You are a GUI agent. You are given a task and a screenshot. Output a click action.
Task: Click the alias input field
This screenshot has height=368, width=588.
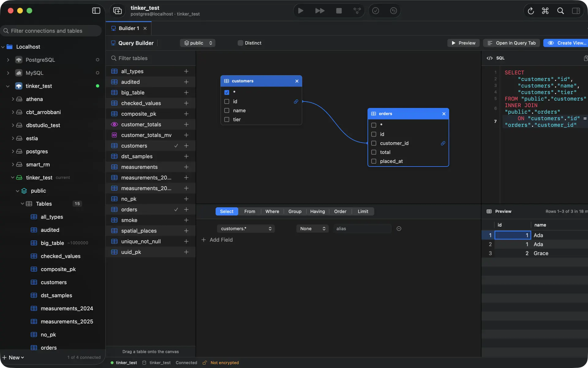[x=362, y=228]
